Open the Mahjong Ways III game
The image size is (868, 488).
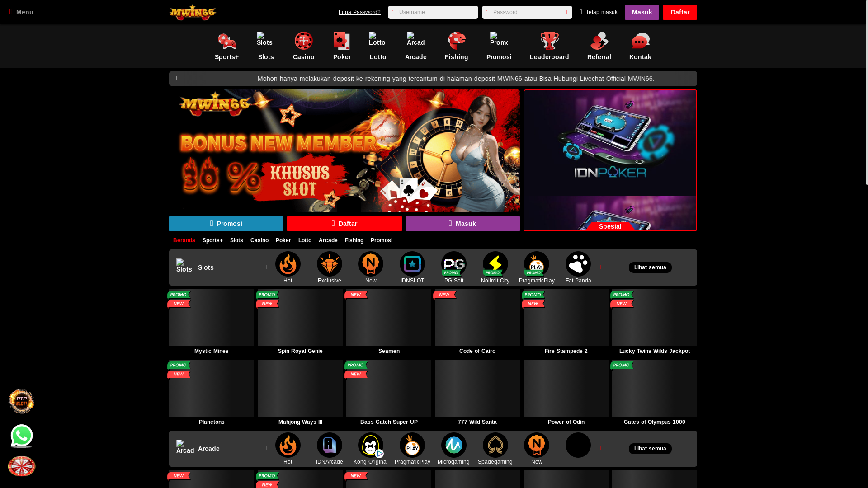pyautogui.click(x=300, y=388)
